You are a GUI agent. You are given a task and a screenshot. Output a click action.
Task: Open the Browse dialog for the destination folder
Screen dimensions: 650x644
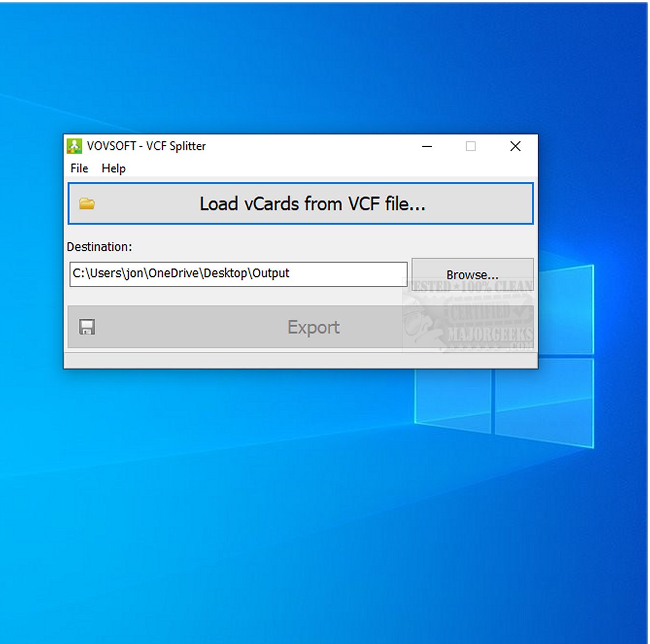pyautogui.click(x=472, y=274)
